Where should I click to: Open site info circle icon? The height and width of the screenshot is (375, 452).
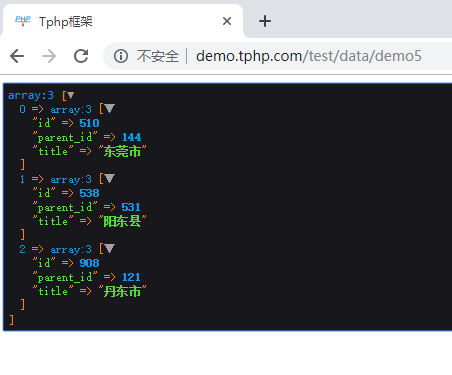[x=121, y=56]
